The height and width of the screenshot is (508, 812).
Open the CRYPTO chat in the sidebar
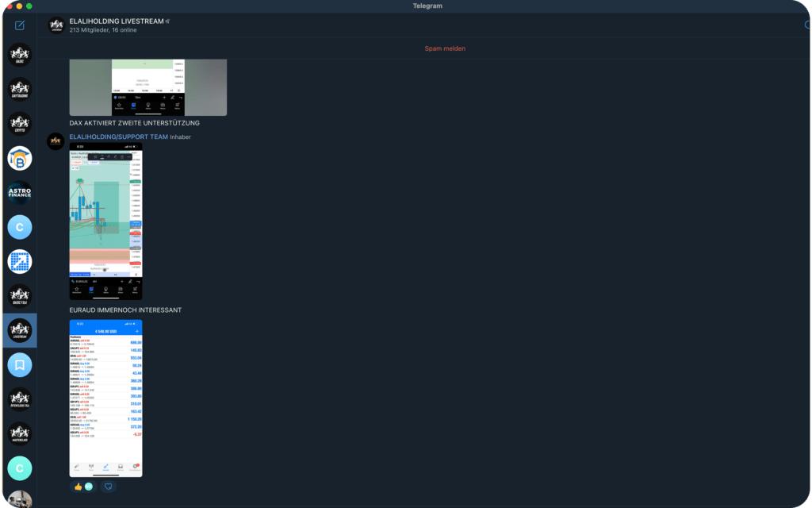point(20,124)
